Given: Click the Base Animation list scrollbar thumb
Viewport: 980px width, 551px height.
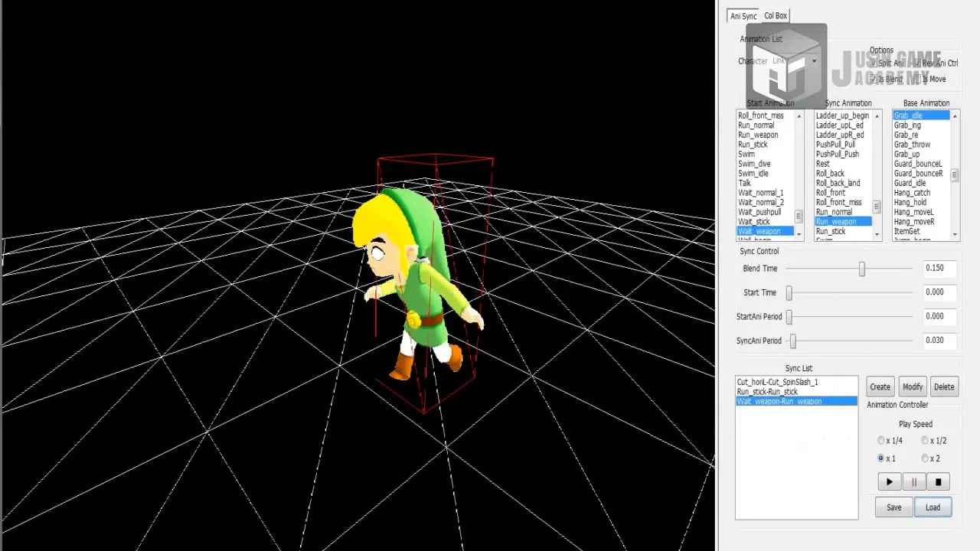Looking at the screenshot, I should 955,175.
